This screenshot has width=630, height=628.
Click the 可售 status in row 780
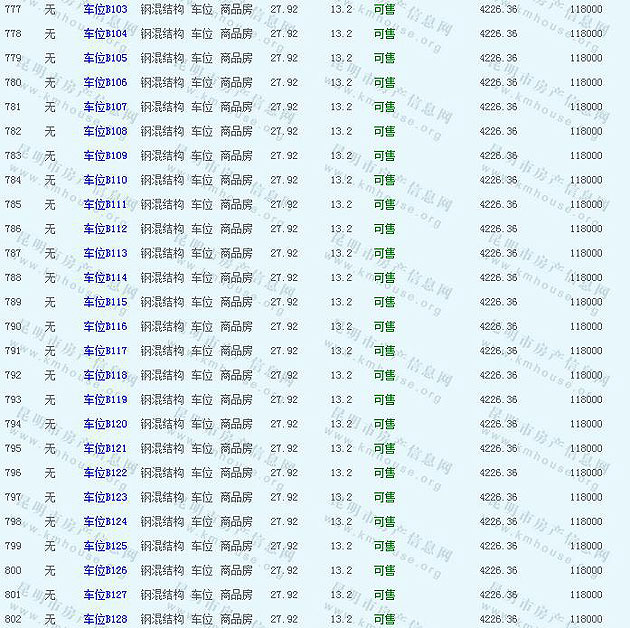[x=384, y=83]
